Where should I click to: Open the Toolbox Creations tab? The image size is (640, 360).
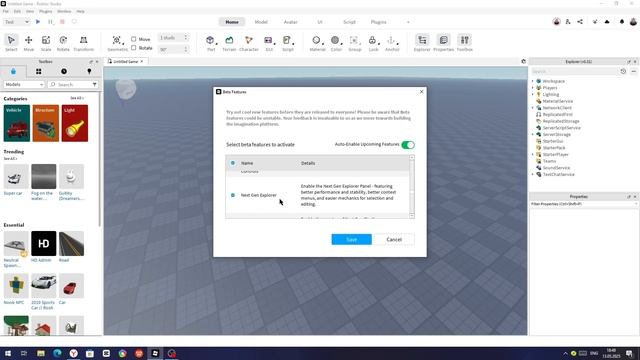[x=89, y=71]
